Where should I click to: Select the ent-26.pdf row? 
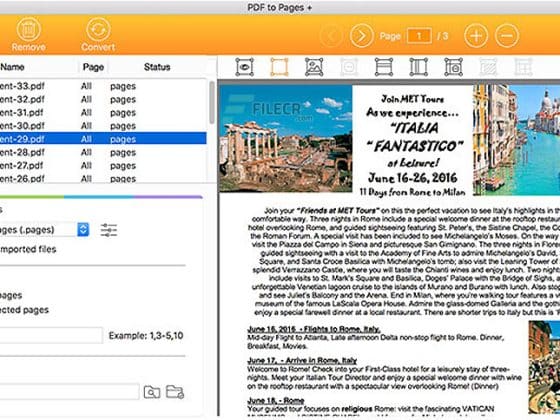(x=103, y=178)
